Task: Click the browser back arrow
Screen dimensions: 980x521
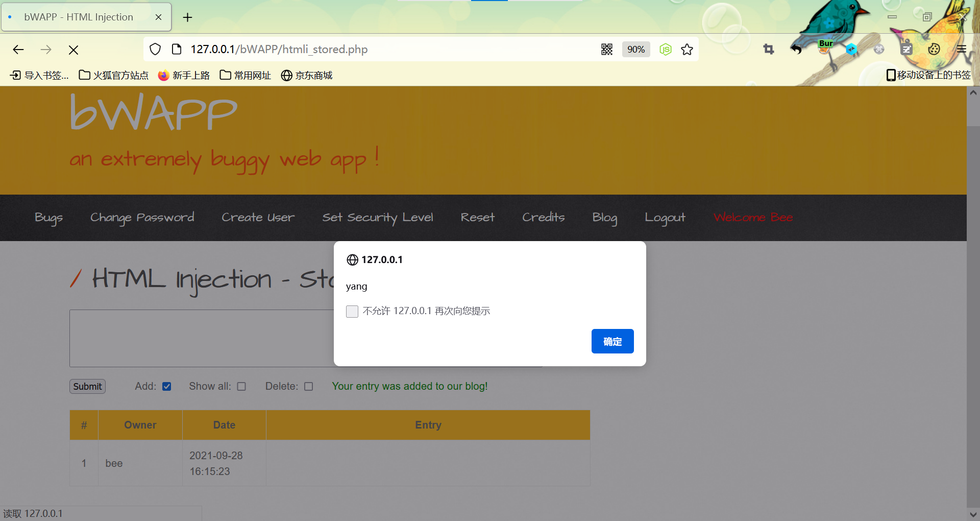Action: pos(18,50)
